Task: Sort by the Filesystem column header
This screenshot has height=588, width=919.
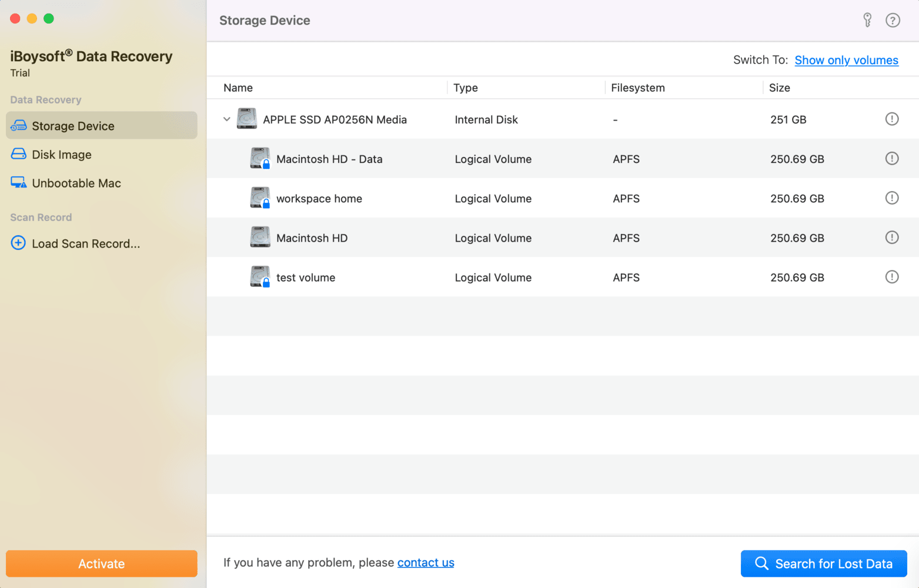Action: (x=638, y=88)
